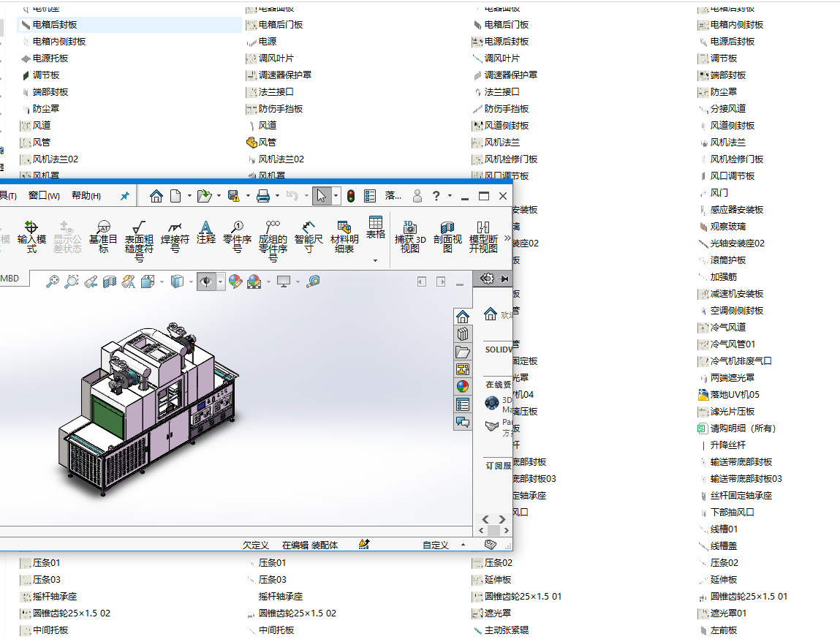The width and height of the screenshot is (840, 642).
Task: Open Custom Properties tab in task pane
Action: (463, 404)
